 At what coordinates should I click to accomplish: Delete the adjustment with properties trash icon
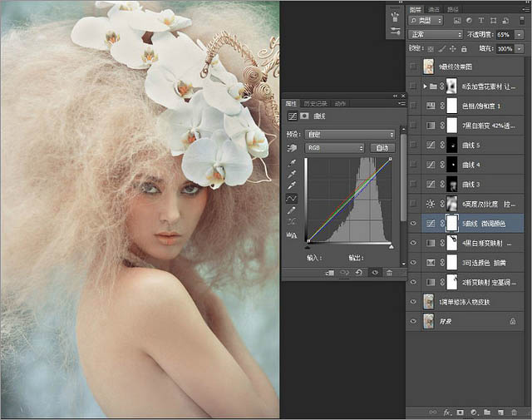pyautogui.click(x=389, y=272)
